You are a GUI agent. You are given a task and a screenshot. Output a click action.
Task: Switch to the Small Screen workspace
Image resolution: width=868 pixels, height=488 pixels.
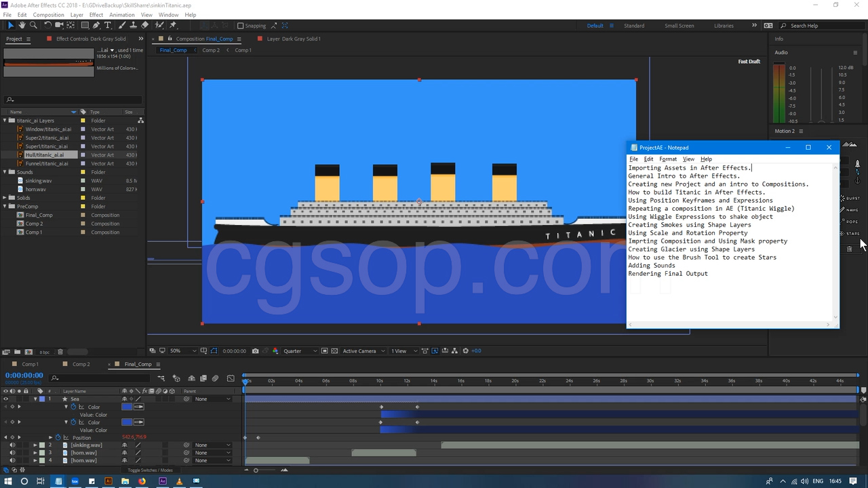click(x=679, y=26)
